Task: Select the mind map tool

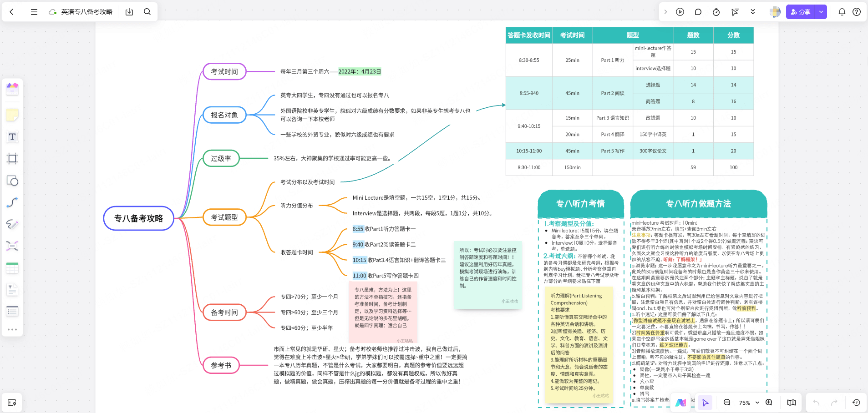Action: coord(12,246)
